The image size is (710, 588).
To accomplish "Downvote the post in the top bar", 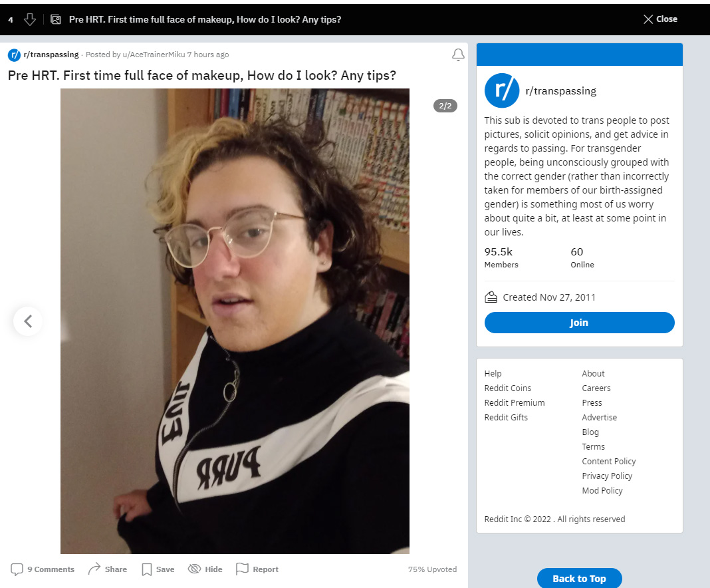I will click(x=30, y=19).
